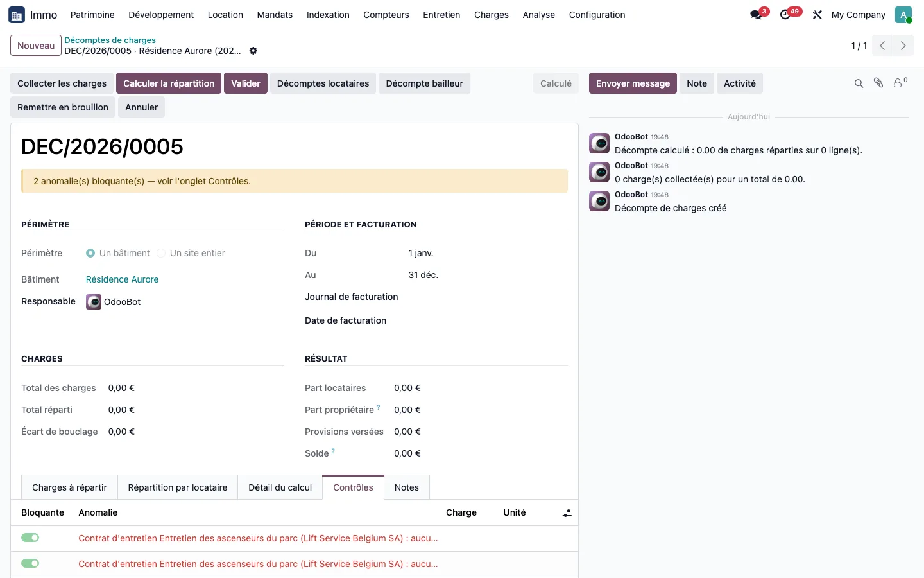
Task: Open the Immo app home icon
Action: tap(17, 15)
